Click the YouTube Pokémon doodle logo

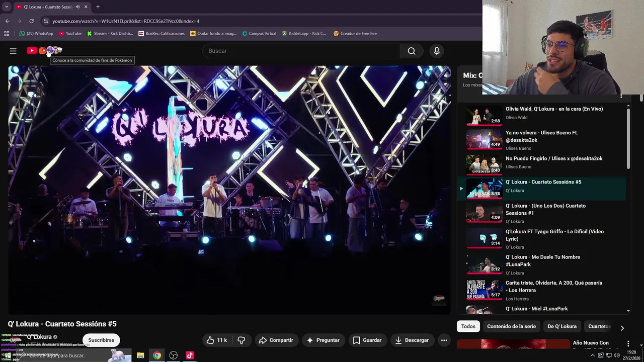pos(45,50)
